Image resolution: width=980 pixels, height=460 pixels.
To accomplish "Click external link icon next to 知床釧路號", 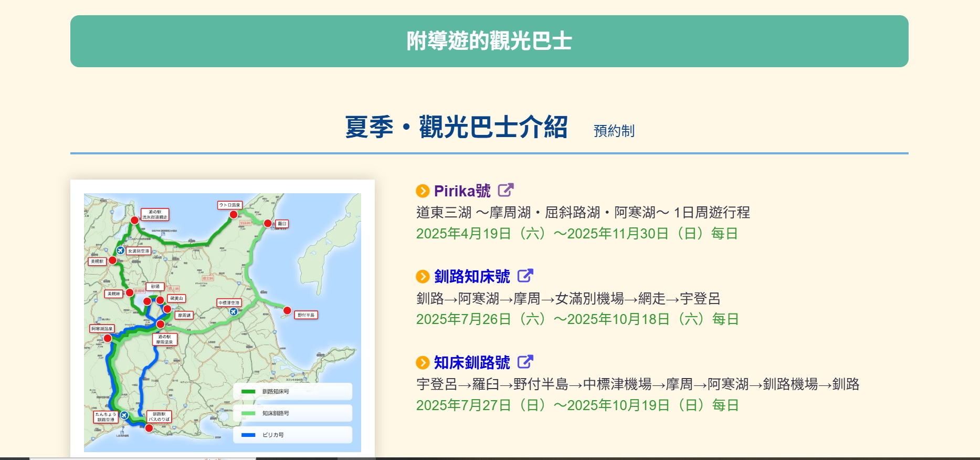I will click(x=525, y=362).
